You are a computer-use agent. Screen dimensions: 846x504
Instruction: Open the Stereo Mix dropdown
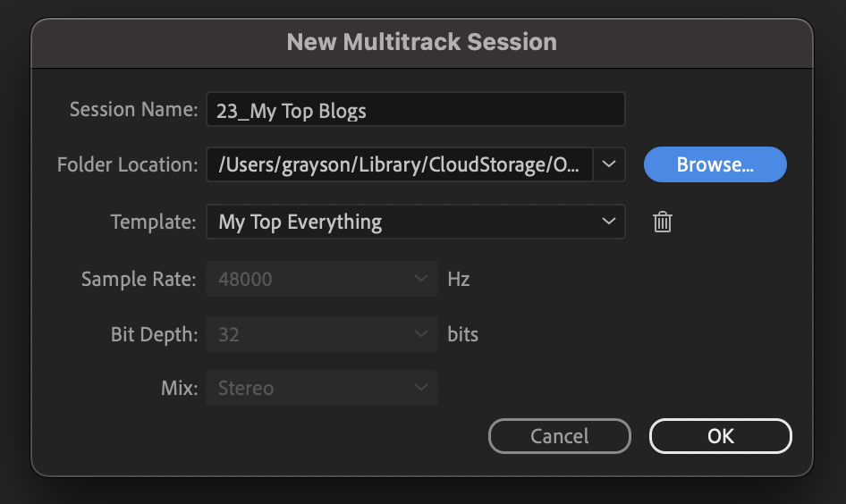(x=322, y=389)
